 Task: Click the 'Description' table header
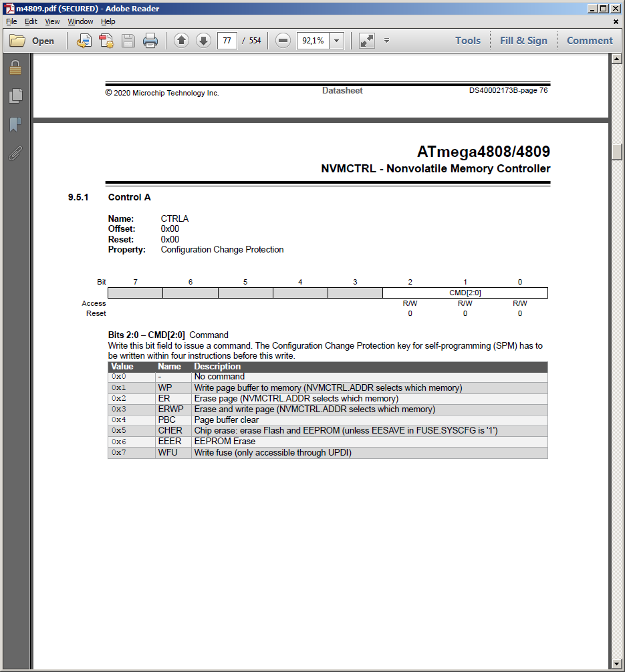217,367
